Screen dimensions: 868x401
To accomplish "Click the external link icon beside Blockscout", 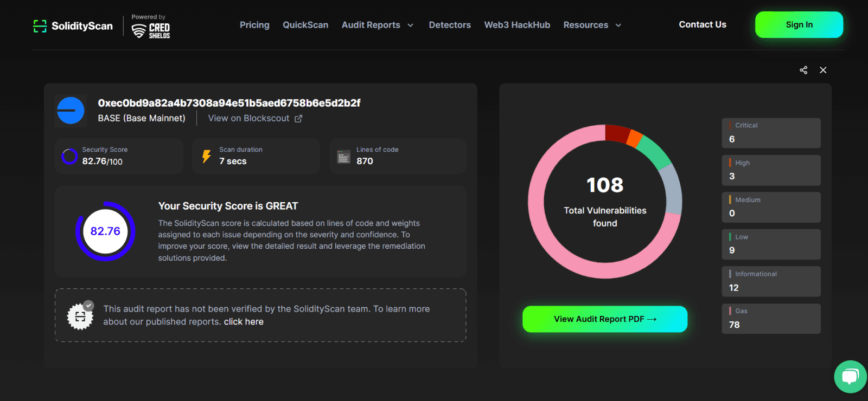I will point(298,119).
